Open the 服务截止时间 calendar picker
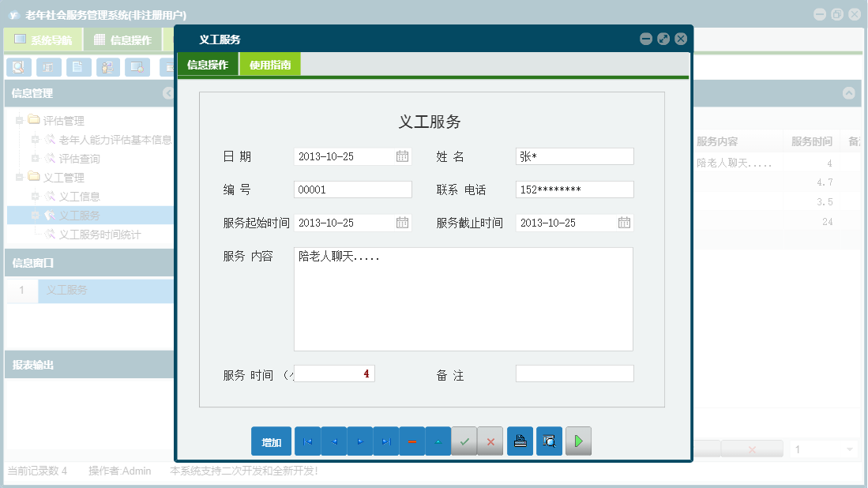 pos(625,222)
